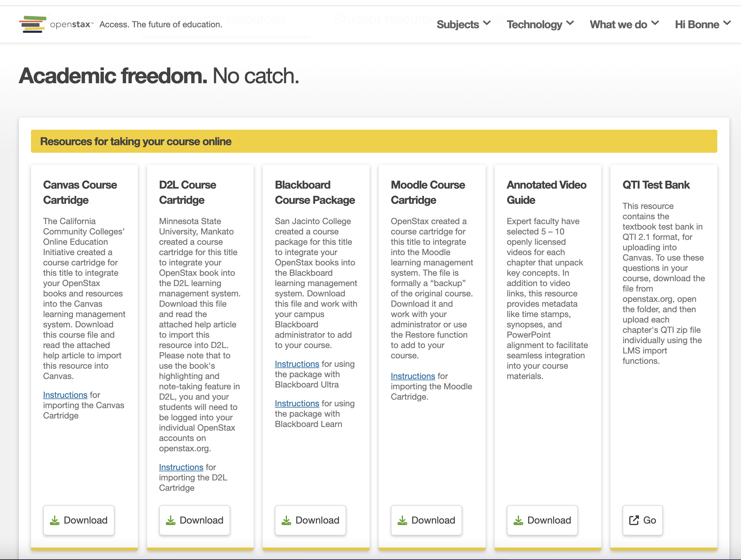This screenshot has height=560, width=741.
Task: Click external link icon in QTI Test Bank card
Action: [634, 520]
